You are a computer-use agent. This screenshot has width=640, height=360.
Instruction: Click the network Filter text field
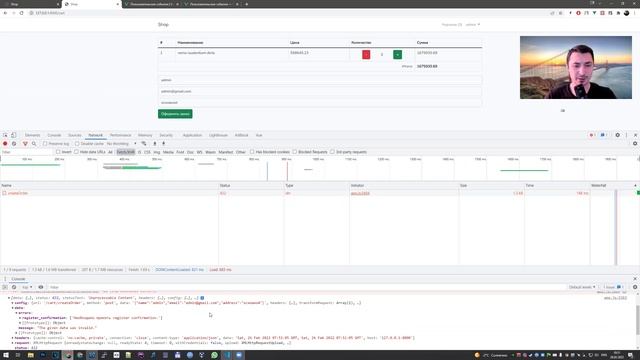(x=27, y=152)
